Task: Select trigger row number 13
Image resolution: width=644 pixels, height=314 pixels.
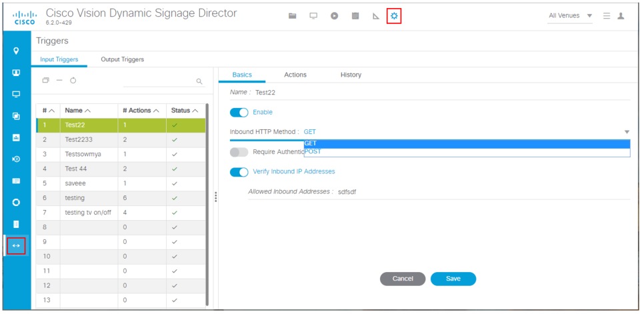Action: pos(121,301)
